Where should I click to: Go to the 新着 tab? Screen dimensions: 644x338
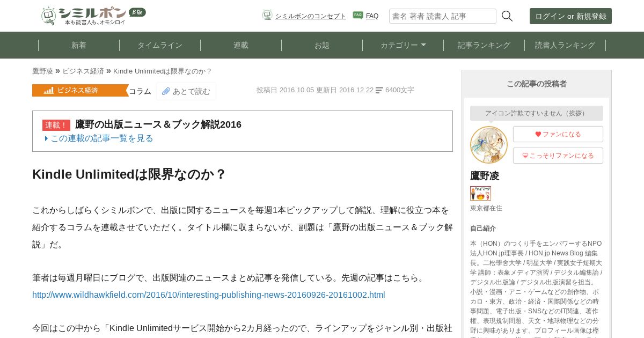pos(79,45)
